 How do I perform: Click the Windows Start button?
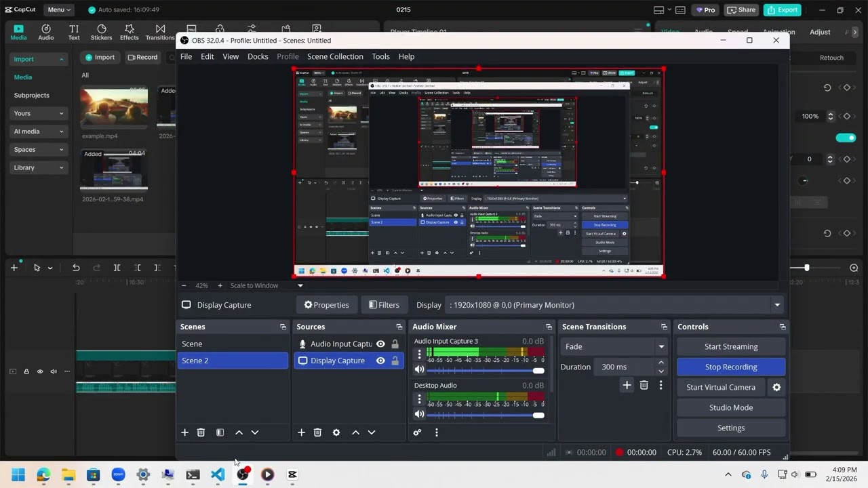tap(18, 474)
